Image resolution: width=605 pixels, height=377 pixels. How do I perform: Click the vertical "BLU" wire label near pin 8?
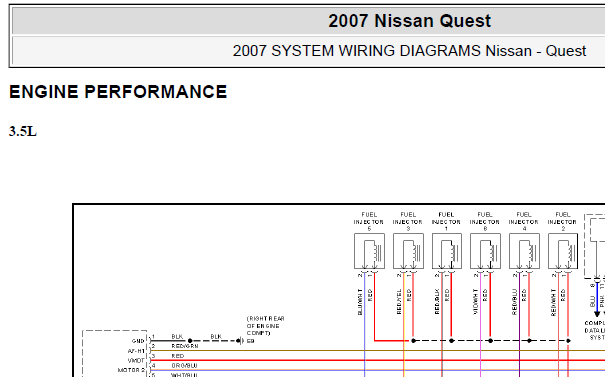[592, 301]
